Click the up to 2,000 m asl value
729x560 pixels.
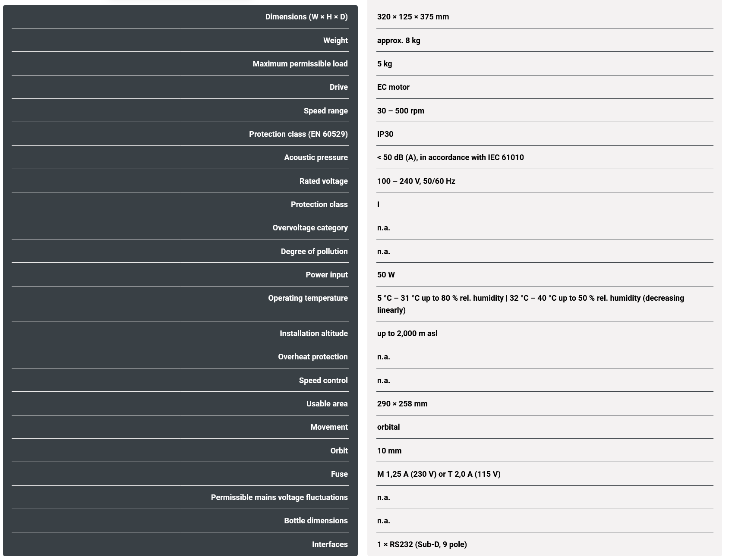click(407, 333)
